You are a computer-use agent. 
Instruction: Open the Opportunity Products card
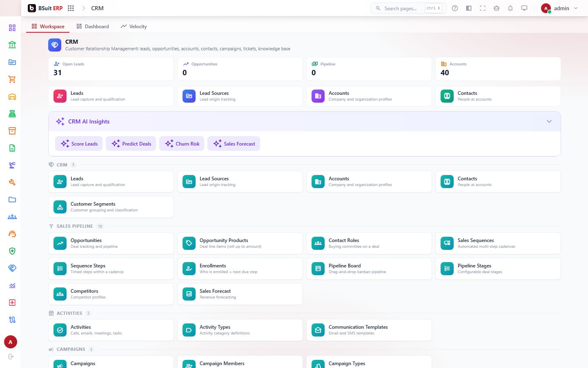pyautogui.click(x=240, y=243)
